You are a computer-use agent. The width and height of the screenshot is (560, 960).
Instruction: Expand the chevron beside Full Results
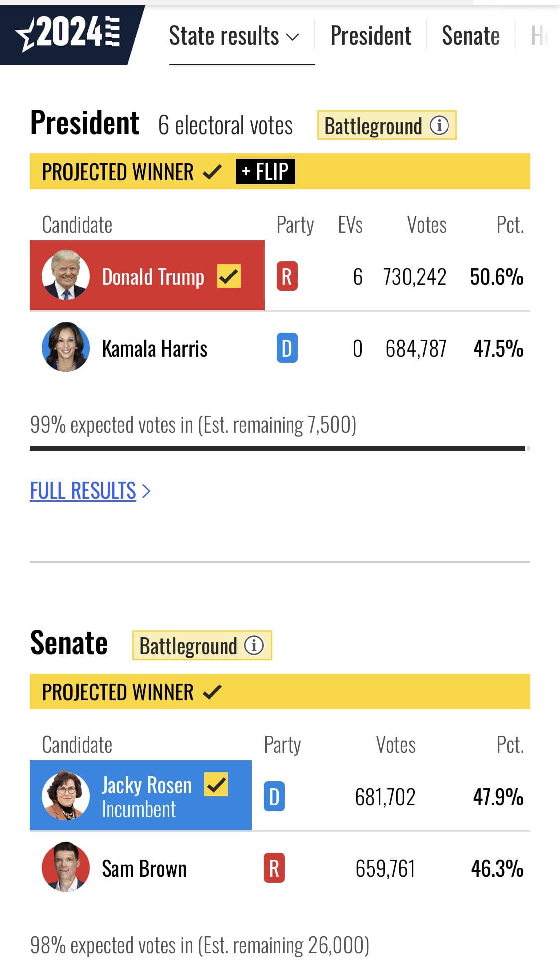point(146,491)
